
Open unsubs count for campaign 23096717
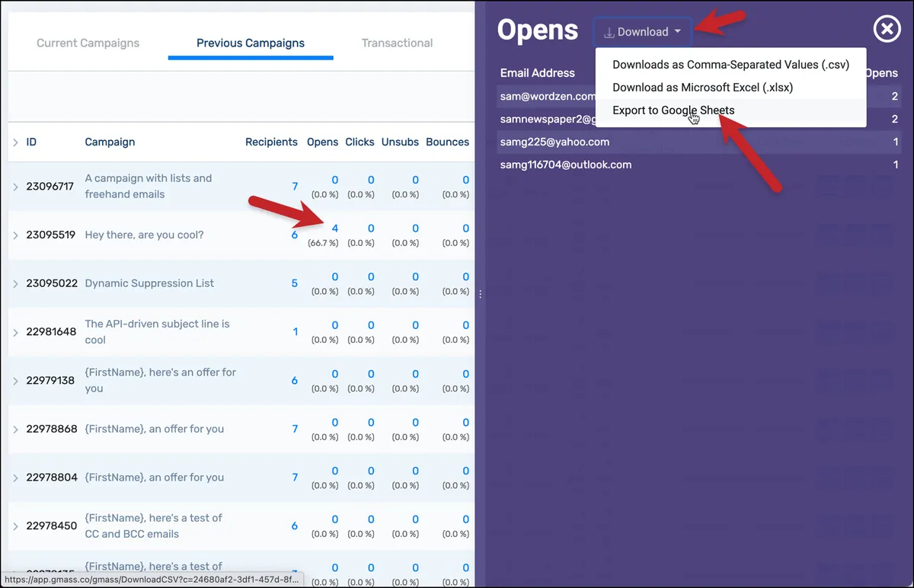tap(415, 180)
